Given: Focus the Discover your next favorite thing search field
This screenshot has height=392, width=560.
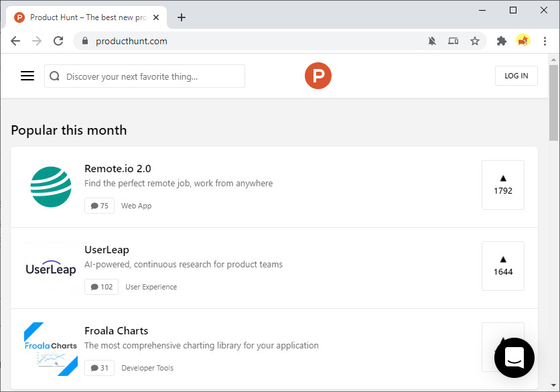Looking at the screenshot, I should click(x=145, y=76).
